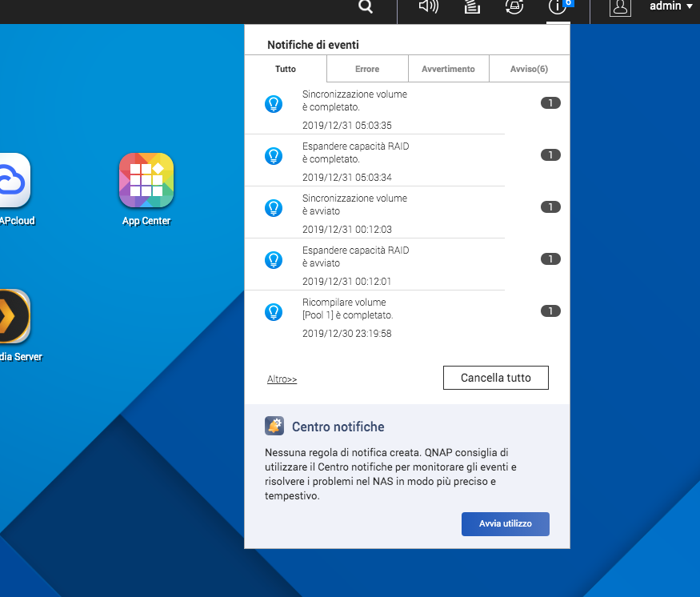Open the background tasks icon
This screenshot has width=700, height=597.
point(472,7)
